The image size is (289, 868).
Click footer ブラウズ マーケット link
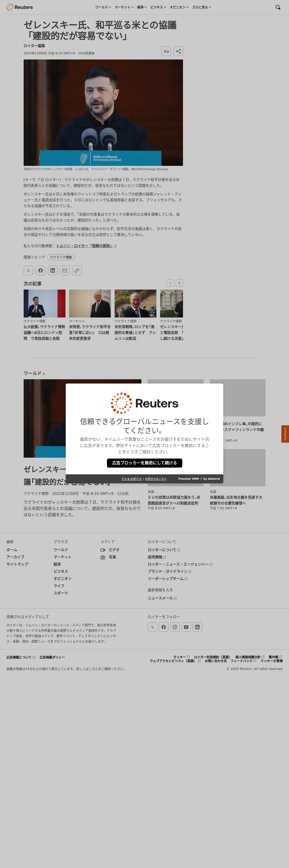[x=63, y=557]
